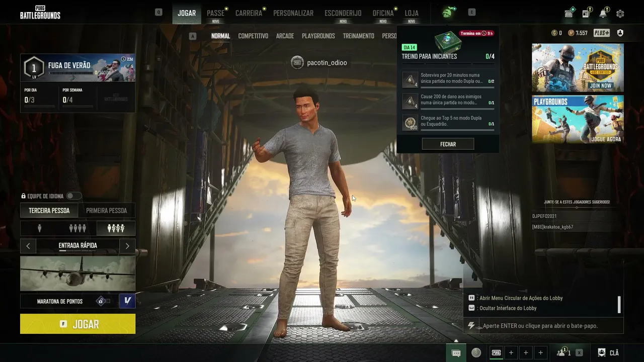Add player to first empty party slot
The width and height of the screenshot is (644, 362).
511,352
